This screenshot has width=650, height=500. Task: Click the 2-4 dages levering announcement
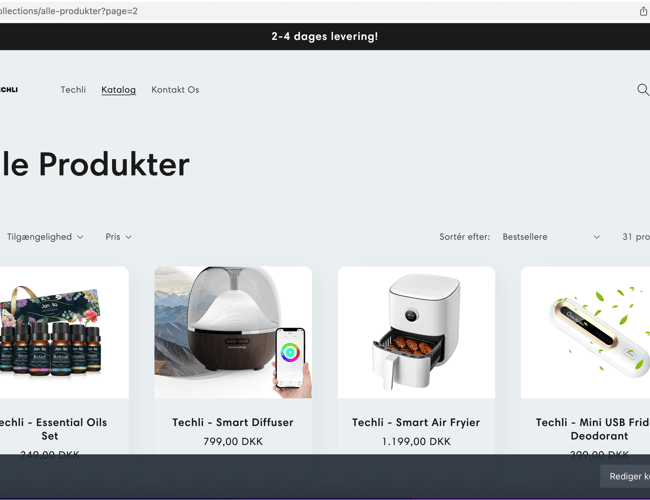coord(325,36)
